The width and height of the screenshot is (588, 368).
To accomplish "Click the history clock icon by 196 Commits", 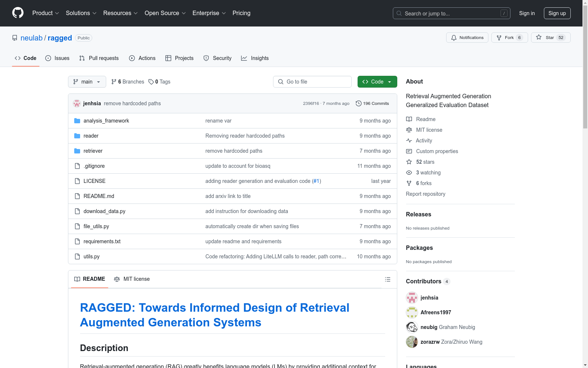I will 359,103.
